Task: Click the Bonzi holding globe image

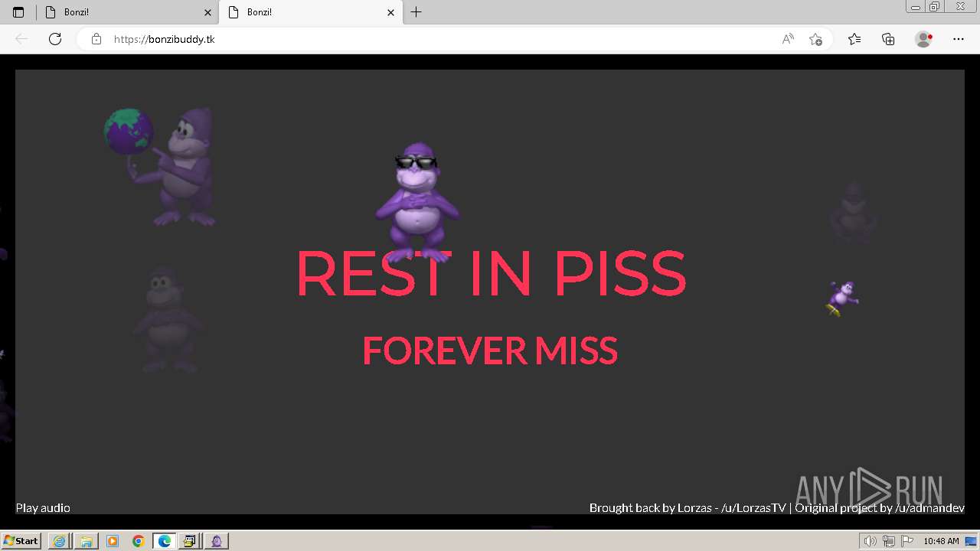Action: tap(161, 167)
